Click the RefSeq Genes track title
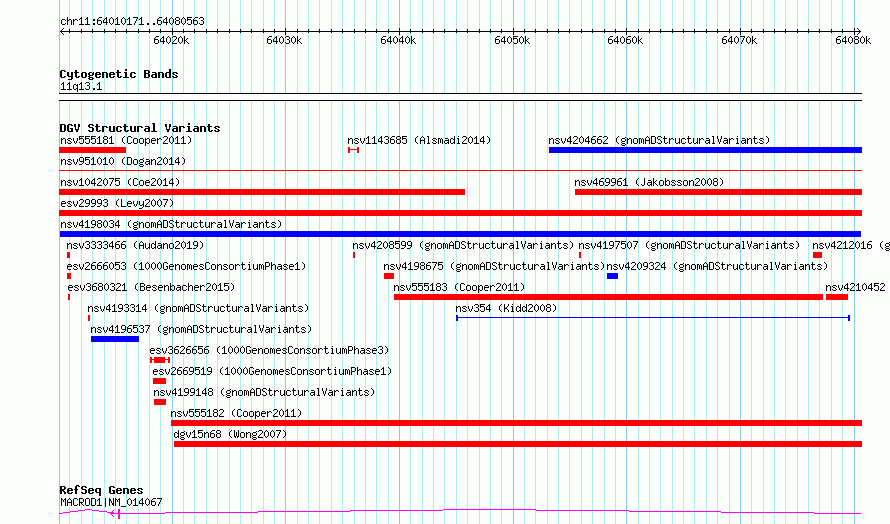The width and height of the screenshot is (890, 524). 102,490
